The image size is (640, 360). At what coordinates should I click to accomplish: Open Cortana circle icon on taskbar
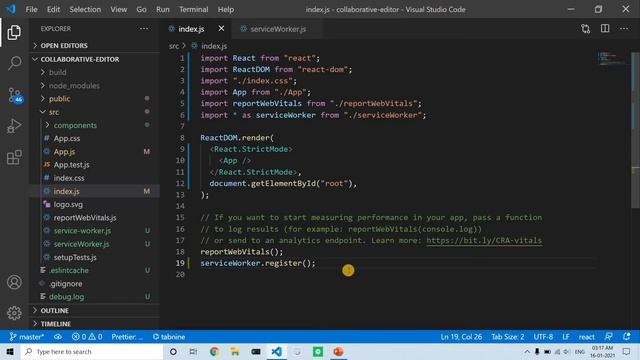click(x=173, y=351)
